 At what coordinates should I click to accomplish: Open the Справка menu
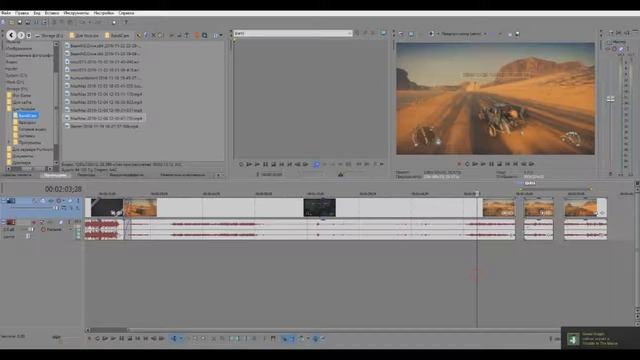point(126,13)
